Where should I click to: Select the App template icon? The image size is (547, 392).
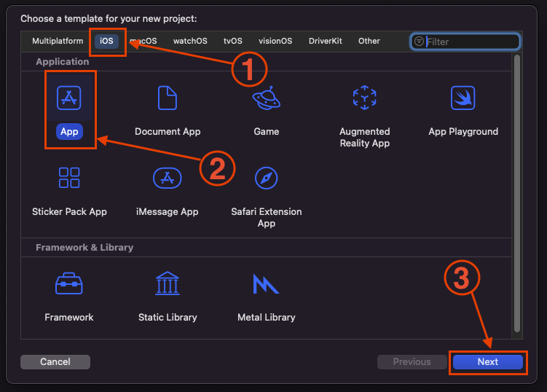point(69,98)
